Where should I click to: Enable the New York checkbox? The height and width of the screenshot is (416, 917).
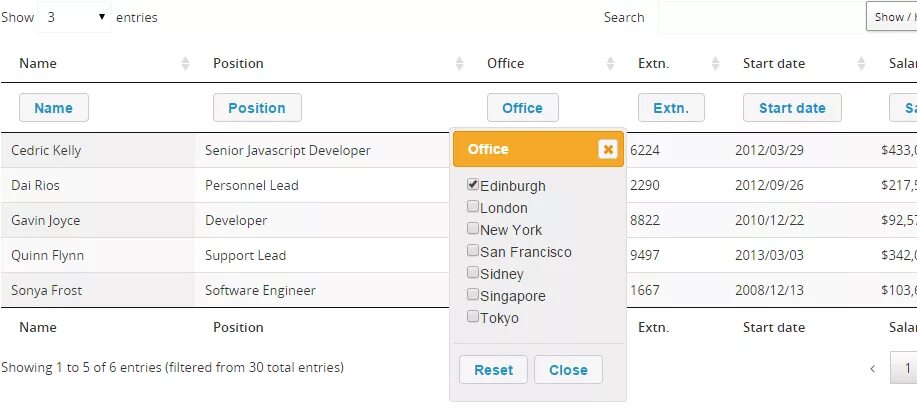pos(473,229)
